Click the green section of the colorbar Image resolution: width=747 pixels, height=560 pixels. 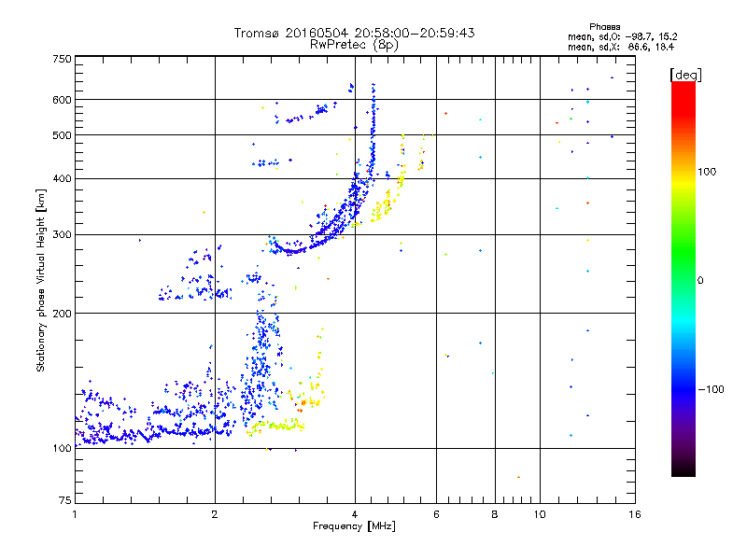pyautogui.click(x=684, y=252)
